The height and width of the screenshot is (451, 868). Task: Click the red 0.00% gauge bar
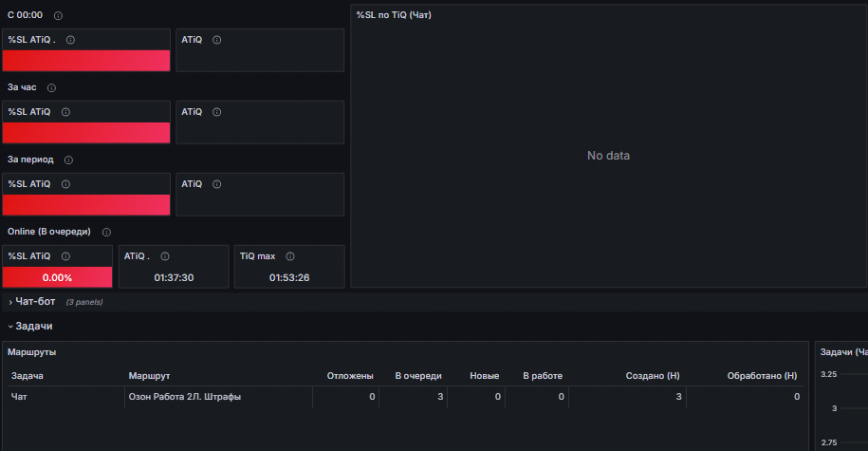(58, 277)
